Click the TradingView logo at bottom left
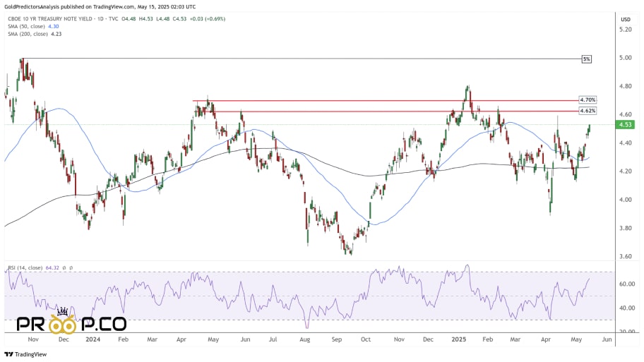Image resolution: width=644 pixels, height=362 pixels. 25,354
